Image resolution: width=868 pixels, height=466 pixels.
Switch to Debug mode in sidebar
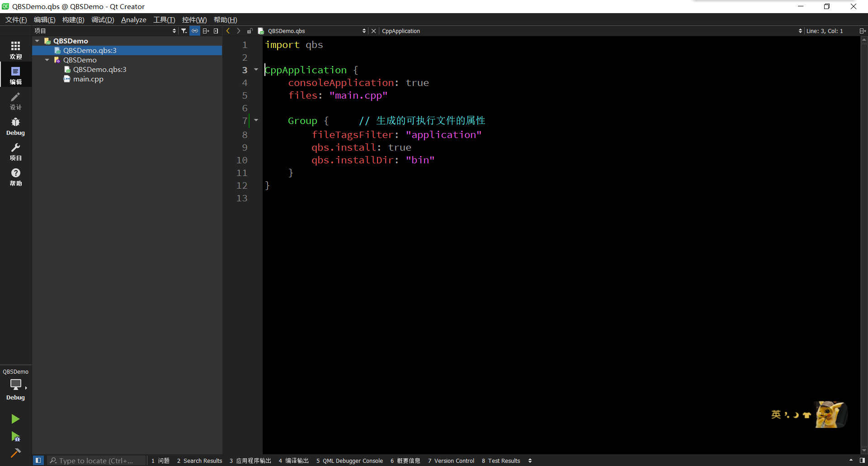[16, 126]
